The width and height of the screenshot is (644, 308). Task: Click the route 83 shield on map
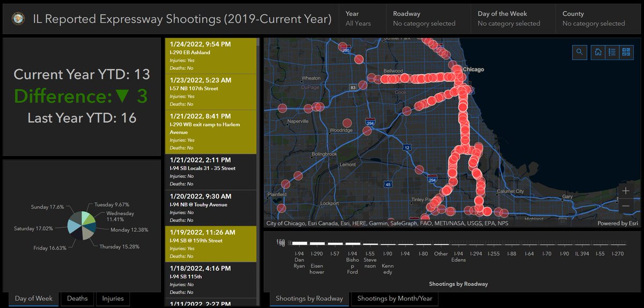pos(353,87)
